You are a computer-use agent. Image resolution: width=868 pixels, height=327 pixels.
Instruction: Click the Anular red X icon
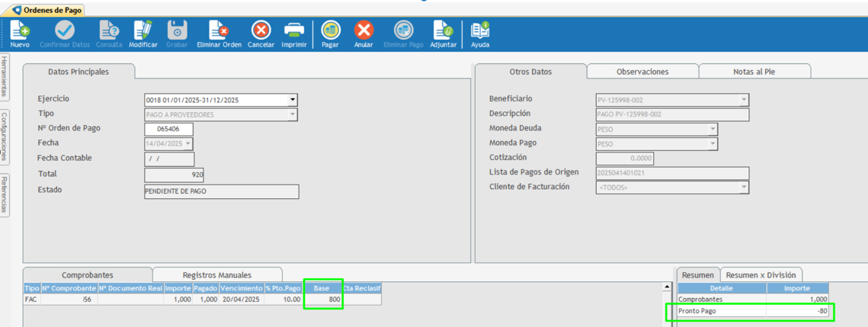[x=364, y=30]
